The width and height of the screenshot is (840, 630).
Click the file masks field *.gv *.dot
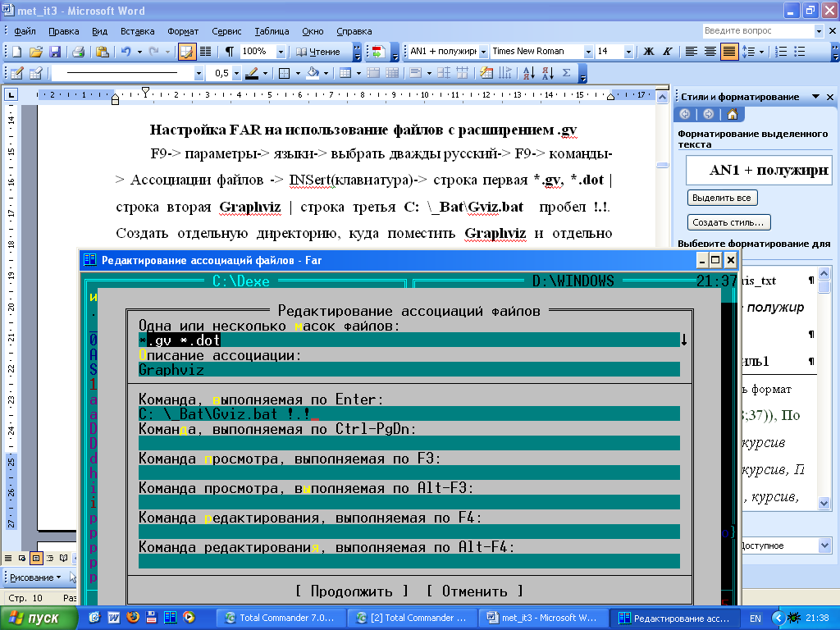click(409, 340)
